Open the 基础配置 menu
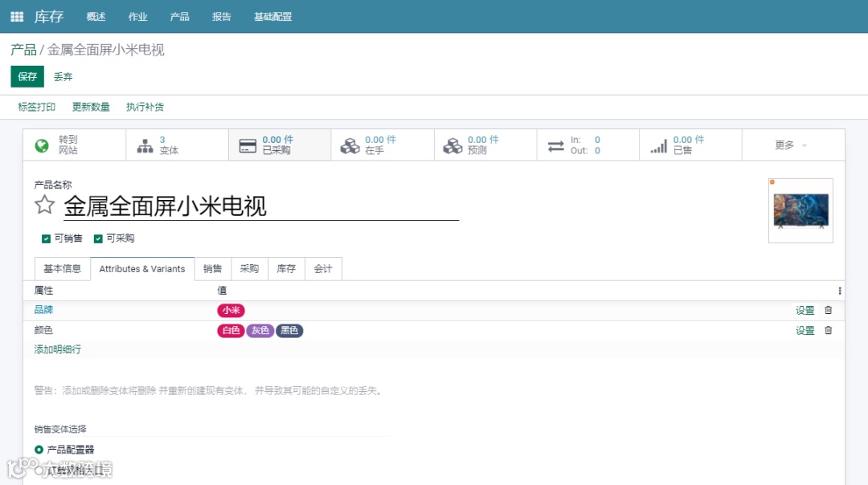Image resolution: width=868 pixels, height=485 pixels. coord(273,17)
